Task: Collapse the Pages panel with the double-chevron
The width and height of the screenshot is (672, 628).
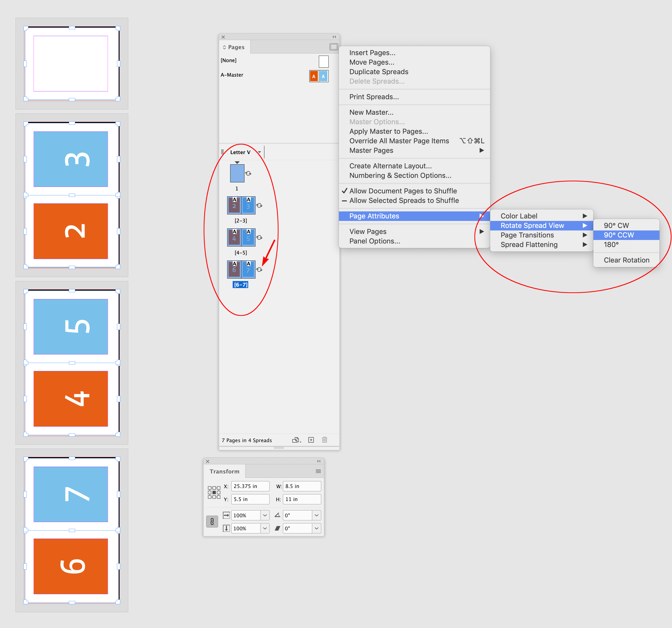Action: tap(334, 37)
